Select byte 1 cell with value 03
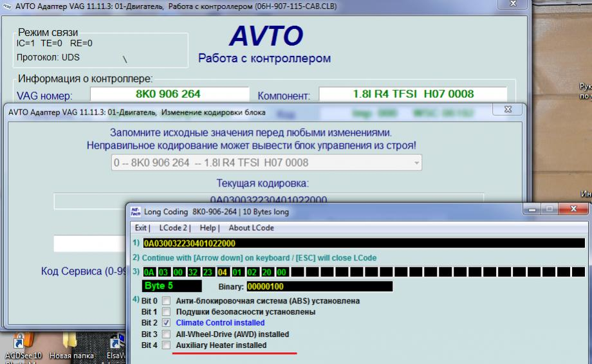The width and height of the screenshot is (592, 364). coord(163,272)
